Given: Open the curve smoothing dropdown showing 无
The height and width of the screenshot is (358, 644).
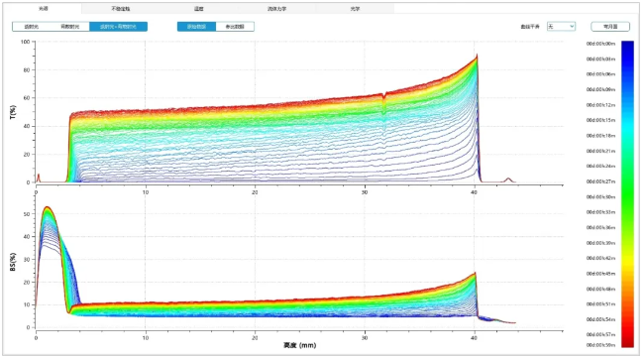Looking at the screenshot, I should (x=561, y=27).
